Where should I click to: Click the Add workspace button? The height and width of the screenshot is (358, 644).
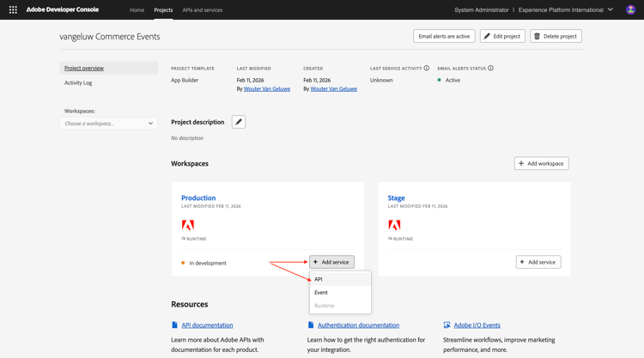tap(541, 163)
